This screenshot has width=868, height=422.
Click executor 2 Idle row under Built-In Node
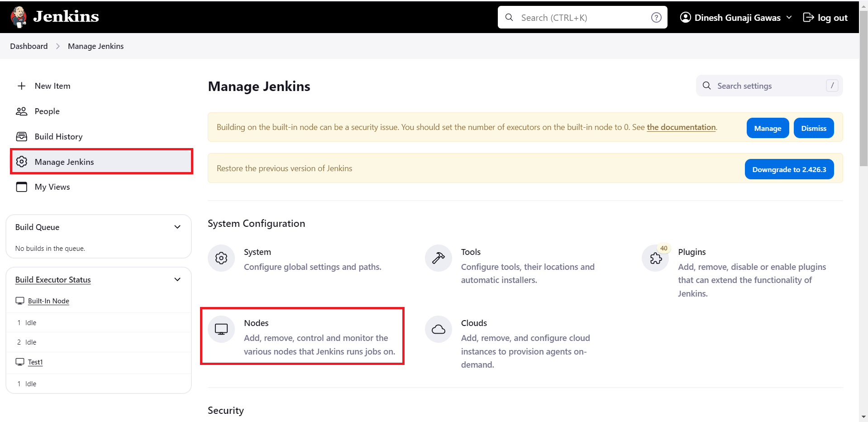[99, 342]
